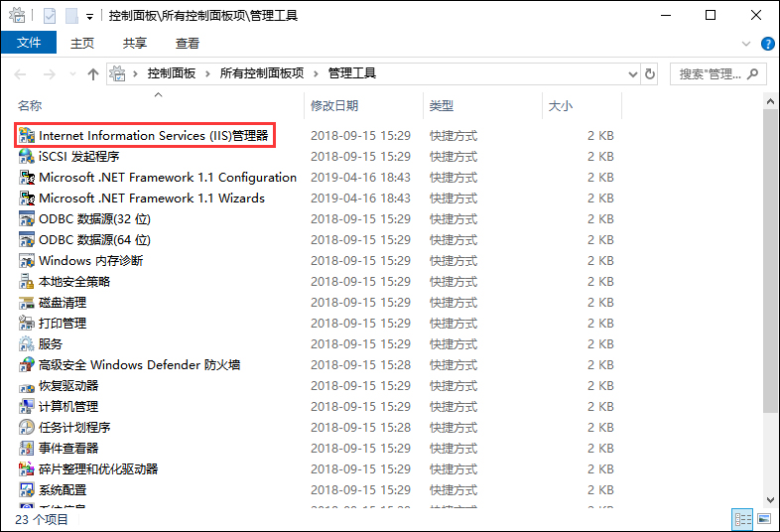Screen dimensions: 780x532
Task: Click the 打印管理 icon
Action: 27,324
